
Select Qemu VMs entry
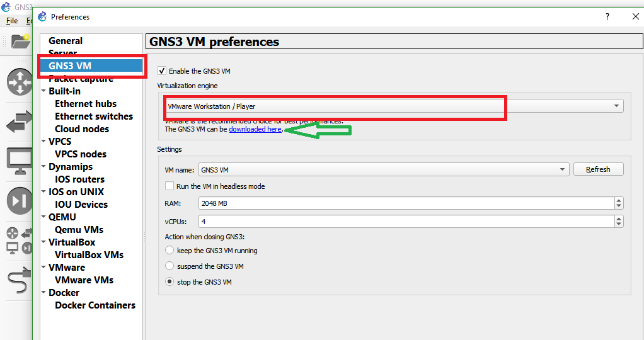click(79, 230)
